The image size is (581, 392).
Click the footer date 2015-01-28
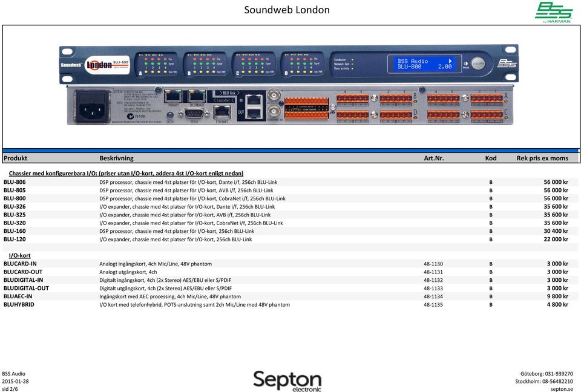pyautogui.click(x=15, y=381)
